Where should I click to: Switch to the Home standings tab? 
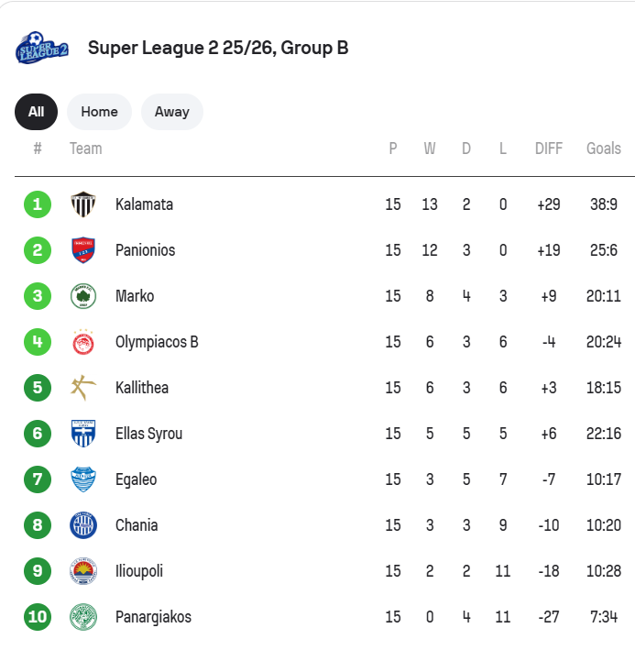[x=99, y=112]
